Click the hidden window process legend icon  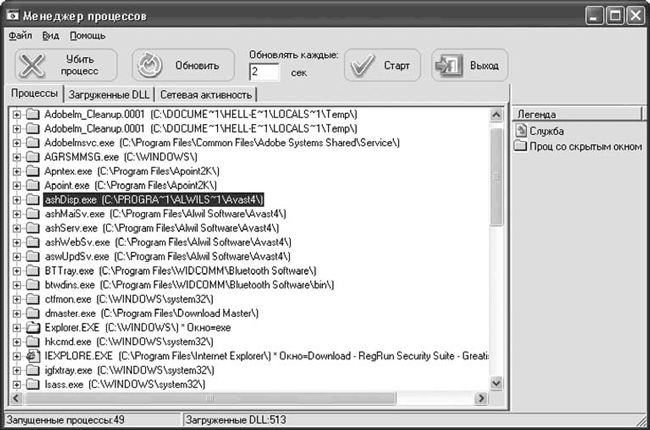(522, 147)
